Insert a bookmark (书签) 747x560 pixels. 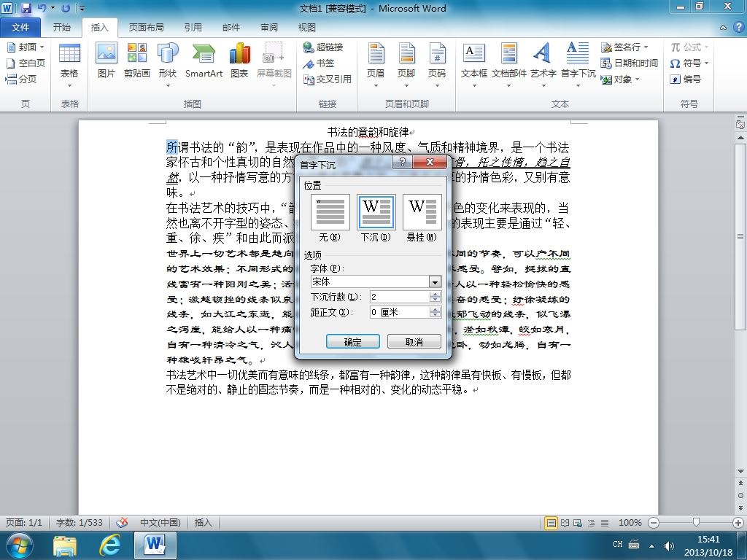tap(319, 63)
